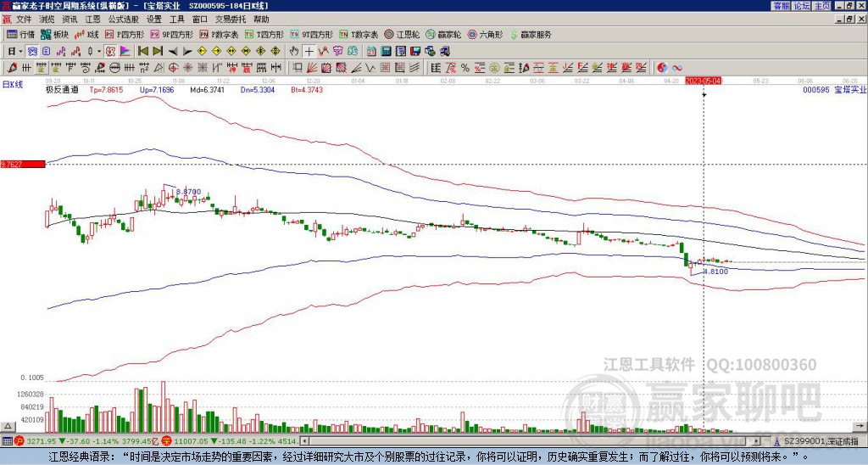868x465 pixels.
Task: Click the horizontal scrollbar right arrow
Action: pos(756,441)
